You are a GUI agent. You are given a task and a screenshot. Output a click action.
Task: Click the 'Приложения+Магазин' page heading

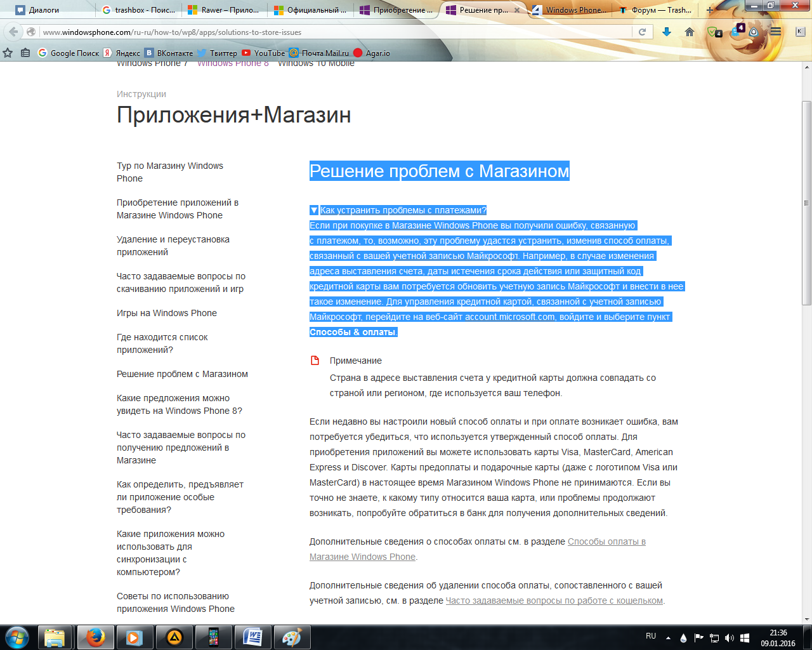click(x=234, y=115)
